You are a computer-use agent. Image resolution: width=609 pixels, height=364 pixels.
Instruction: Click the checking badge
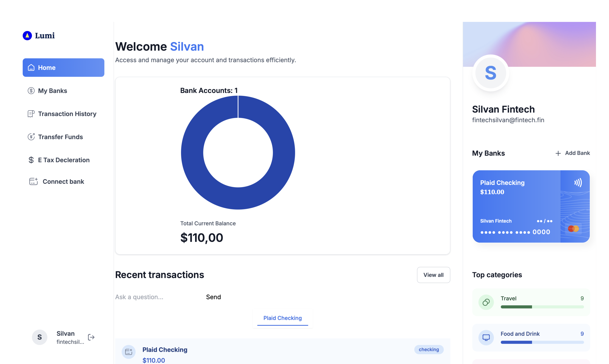click(429, 350)
